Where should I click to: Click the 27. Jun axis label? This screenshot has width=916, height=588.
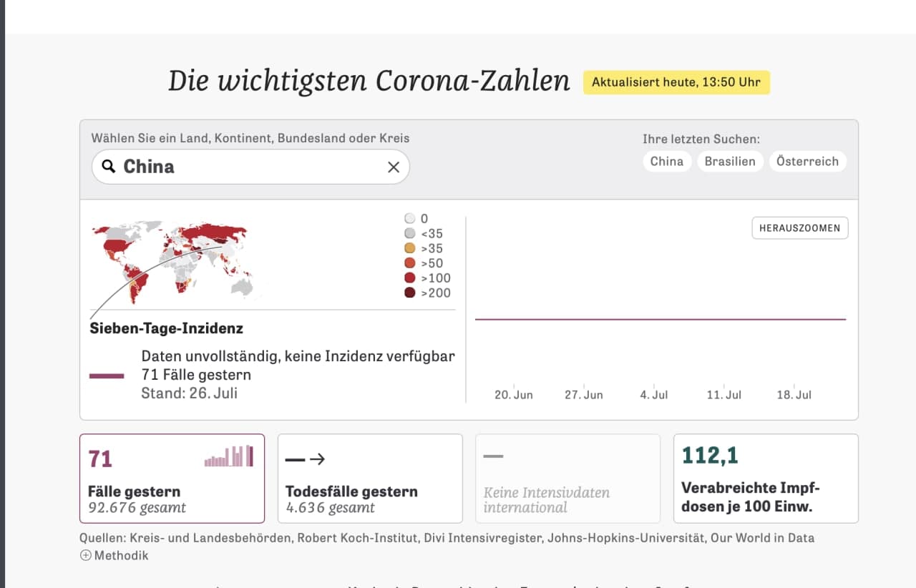click(584, 395)
